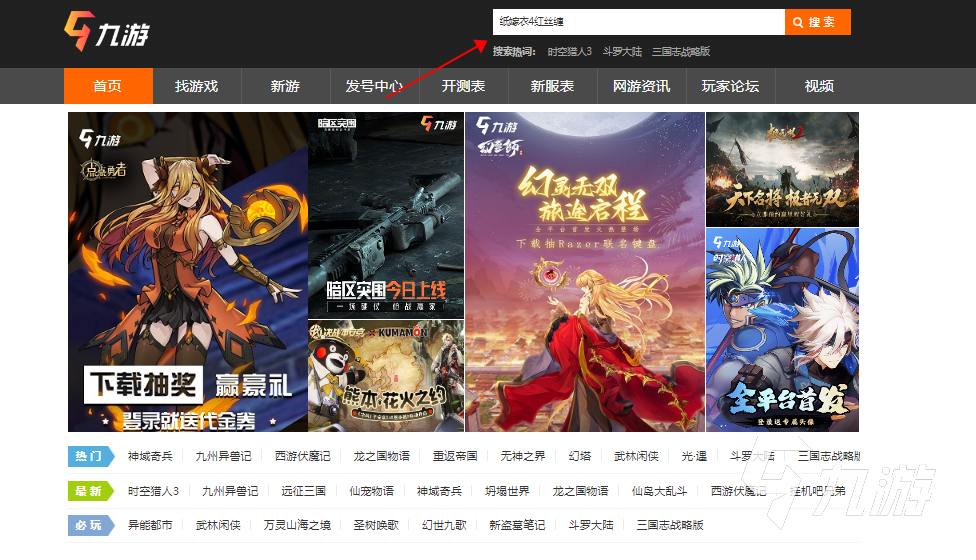Select hot search term 时空猎人3

pyautogui.click(x=569, y=51)
